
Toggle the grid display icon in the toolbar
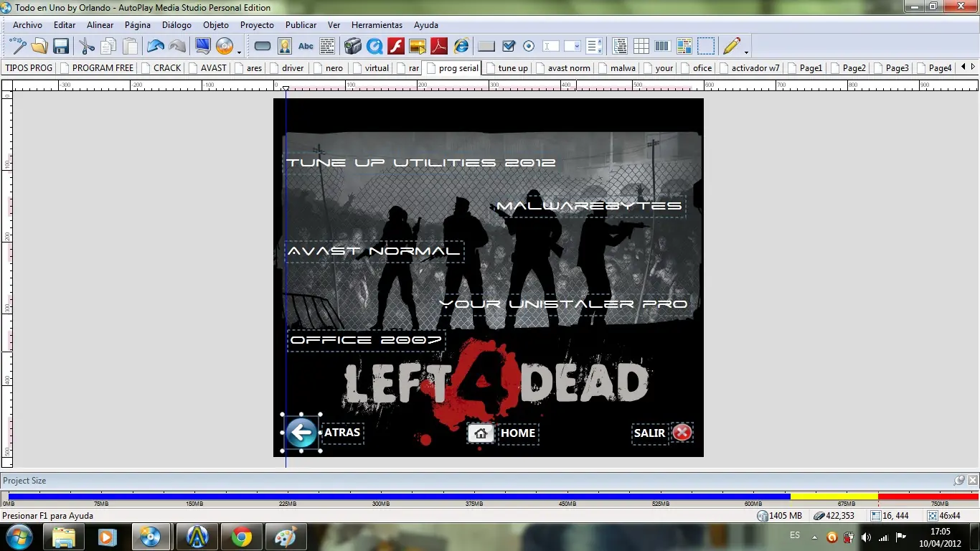tap(641, 47)
